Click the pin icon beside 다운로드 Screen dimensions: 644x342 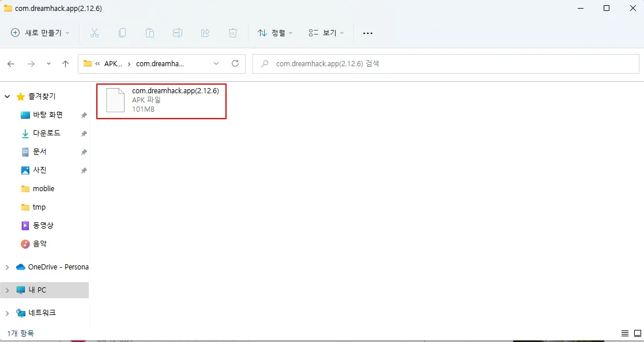(x=84, y=134)
